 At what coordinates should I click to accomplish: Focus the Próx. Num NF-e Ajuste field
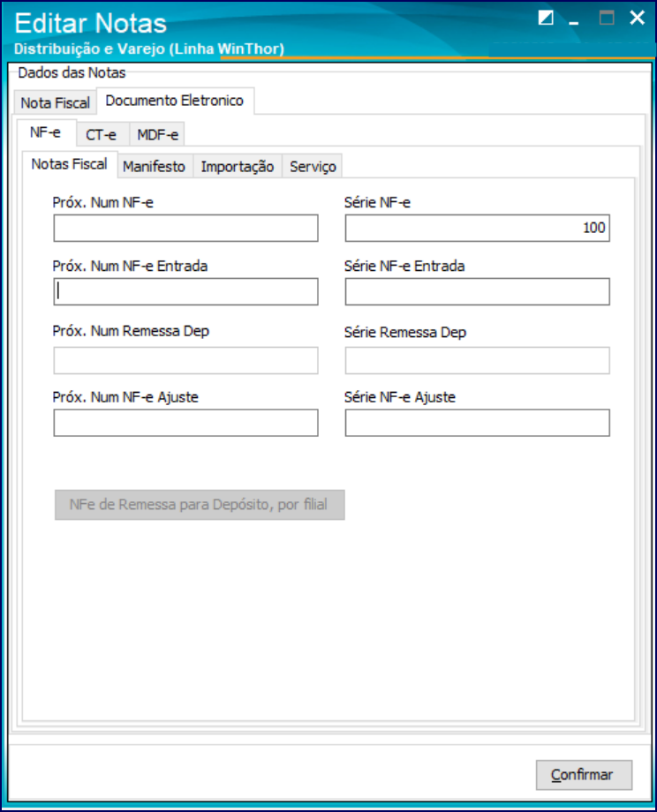click(185, 423)
